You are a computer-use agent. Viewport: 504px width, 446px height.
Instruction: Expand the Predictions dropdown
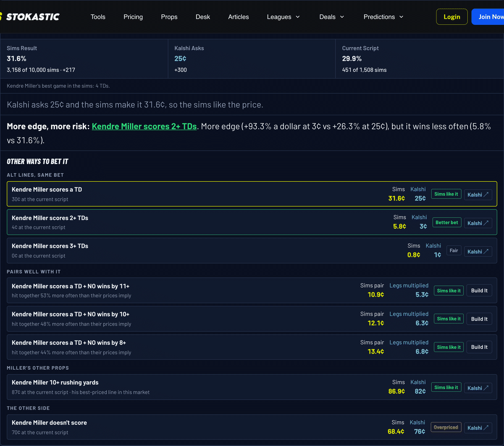click(383, 17)
